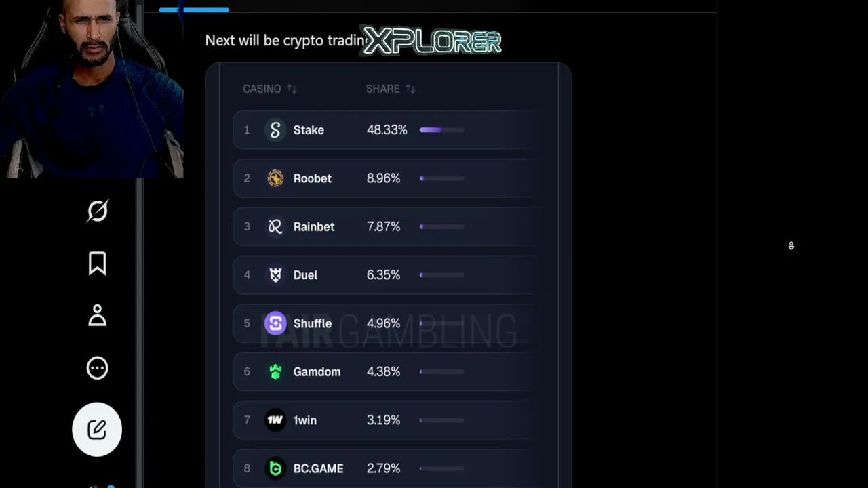Click the post text about crypto trading
Image resolution: width=868 pixels, height=488 pixels.
pyautogui.click(x=285, y=41)
